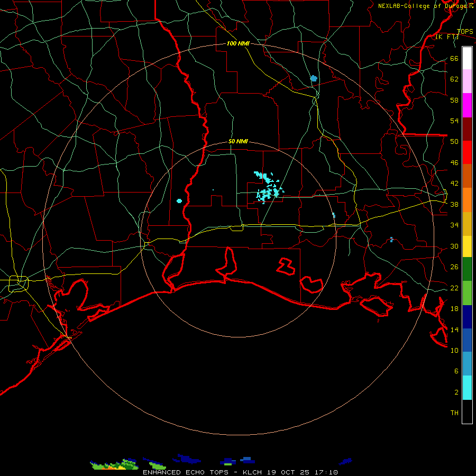This screenshot has height=476, width=476.
Task: Click the '58' legend value
Action: click(454, 100)
